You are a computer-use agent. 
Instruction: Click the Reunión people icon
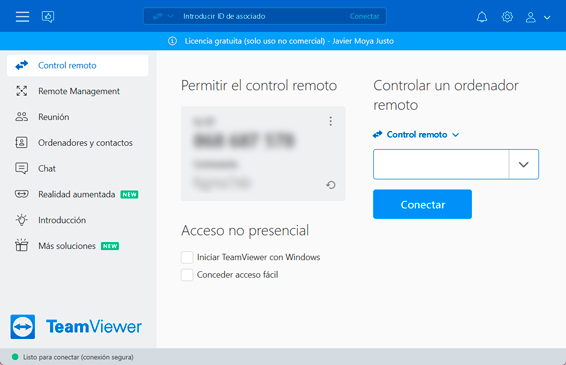click(x=22, y=117)
